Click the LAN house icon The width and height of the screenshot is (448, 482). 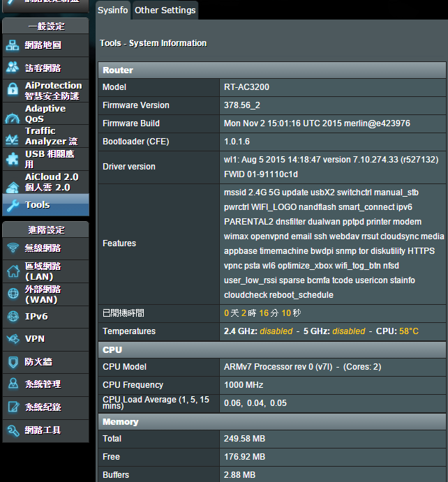coord(13,271)
